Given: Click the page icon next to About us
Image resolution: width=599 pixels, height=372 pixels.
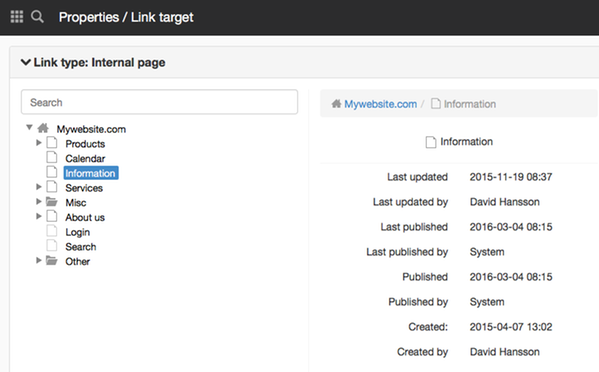Looking at the screenshot, I should pos(52,216).
